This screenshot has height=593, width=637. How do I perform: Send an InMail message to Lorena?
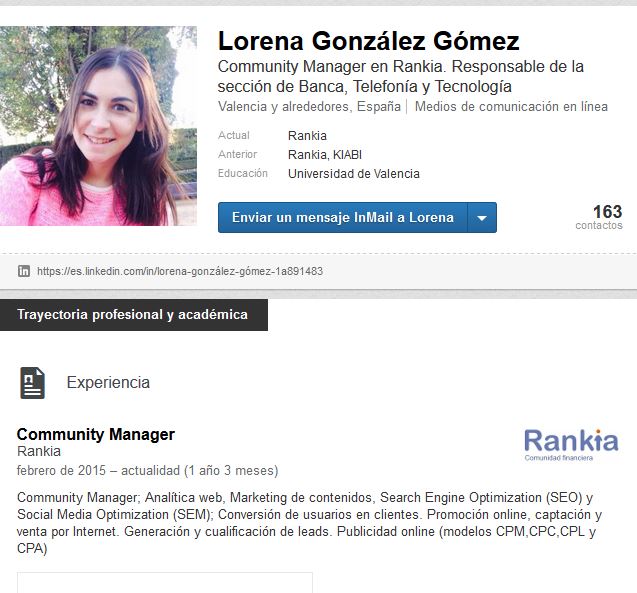pos(342,218)
